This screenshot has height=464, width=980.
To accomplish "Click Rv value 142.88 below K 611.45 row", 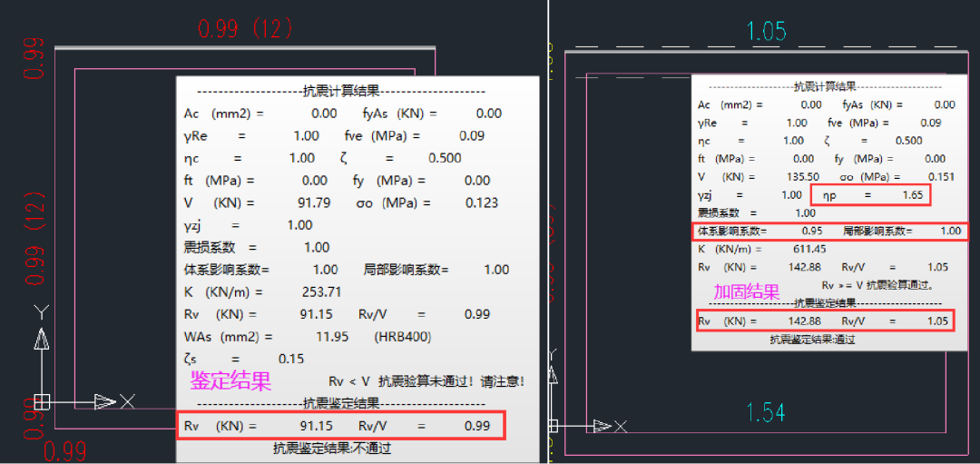I will (803, 267).
